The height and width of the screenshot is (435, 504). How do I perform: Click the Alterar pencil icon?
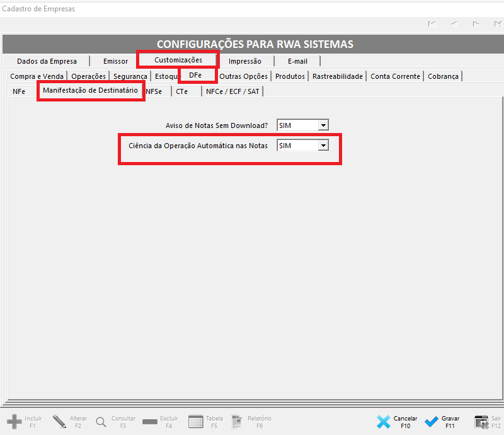59,422
